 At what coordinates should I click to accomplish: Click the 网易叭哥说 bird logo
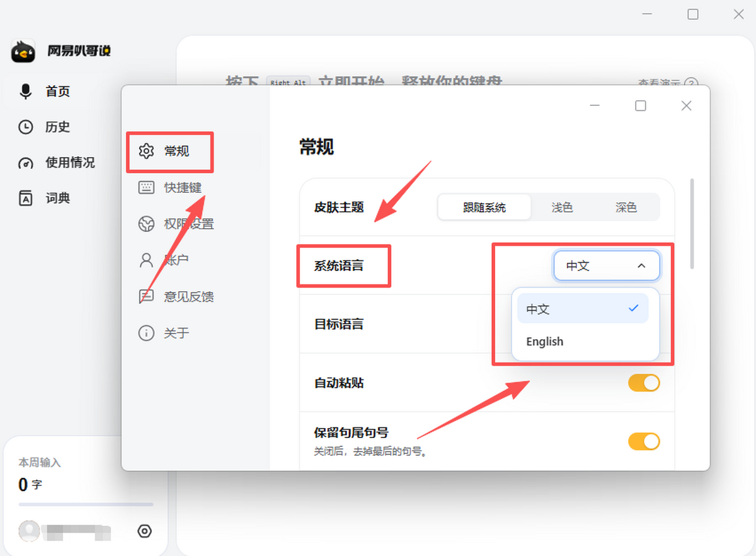(x=23, y=51)
